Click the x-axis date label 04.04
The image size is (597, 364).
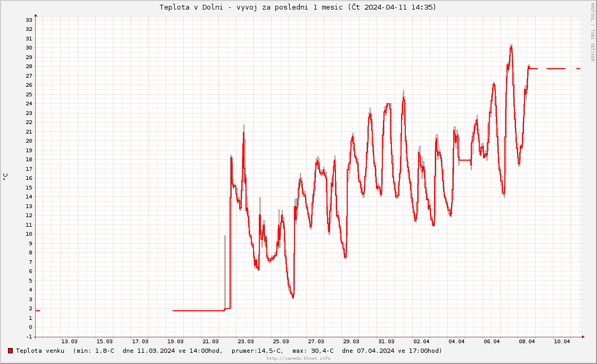pos(456,342)
